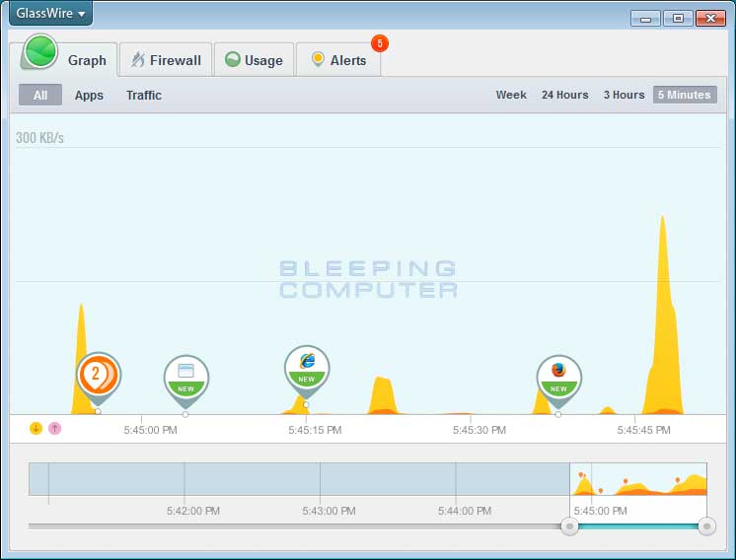Click the Internet Explorer NEW marker
Viewport: 736px width, 560px height.
(306, 368)
